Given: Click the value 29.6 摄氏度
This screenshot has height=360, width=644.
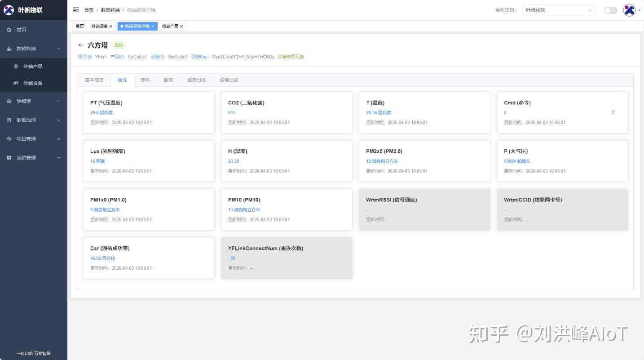Looking at the screenshot, I should 101,113.
